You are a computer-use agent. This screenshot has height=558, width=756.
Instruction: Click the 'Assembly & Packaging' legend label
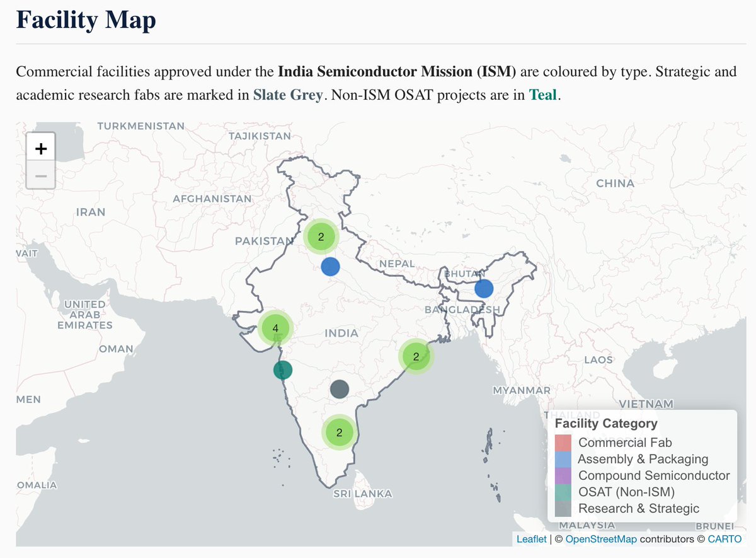643,459
